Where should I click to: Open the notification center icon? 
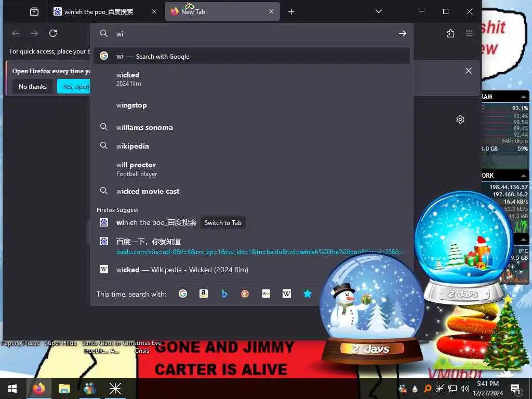515,389
